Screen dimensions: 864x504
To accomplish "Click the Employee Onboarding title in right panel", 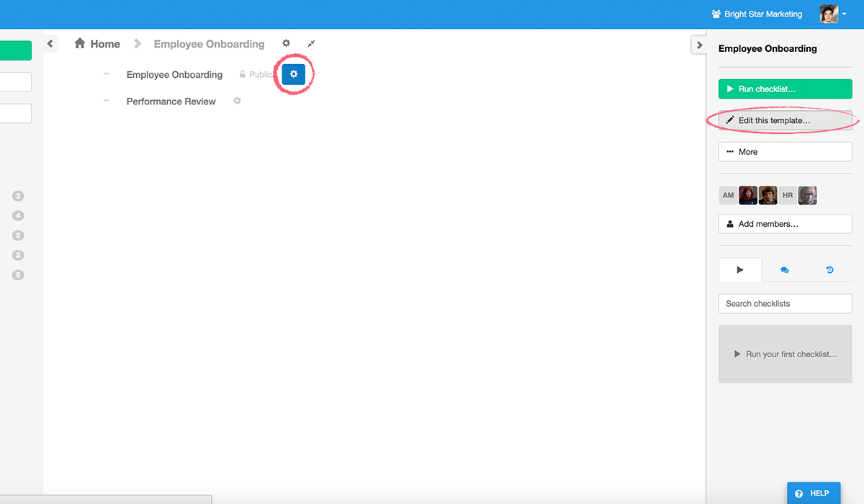I will click(768, 49).
